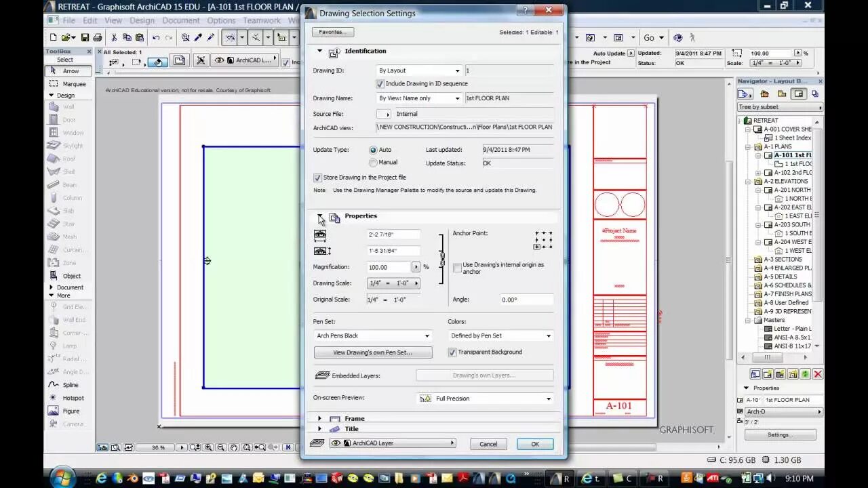Select the Roof tool in ToolBox
Image resolution: width=868 pixels, height=488 pixels.
point(69,159)
